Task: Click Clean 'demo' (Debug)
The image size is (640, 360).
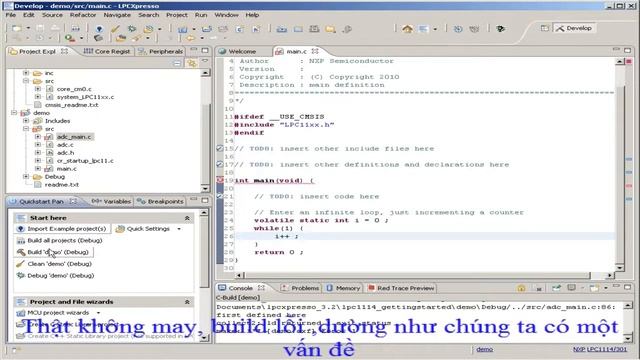Action: (x=55, y=264)
